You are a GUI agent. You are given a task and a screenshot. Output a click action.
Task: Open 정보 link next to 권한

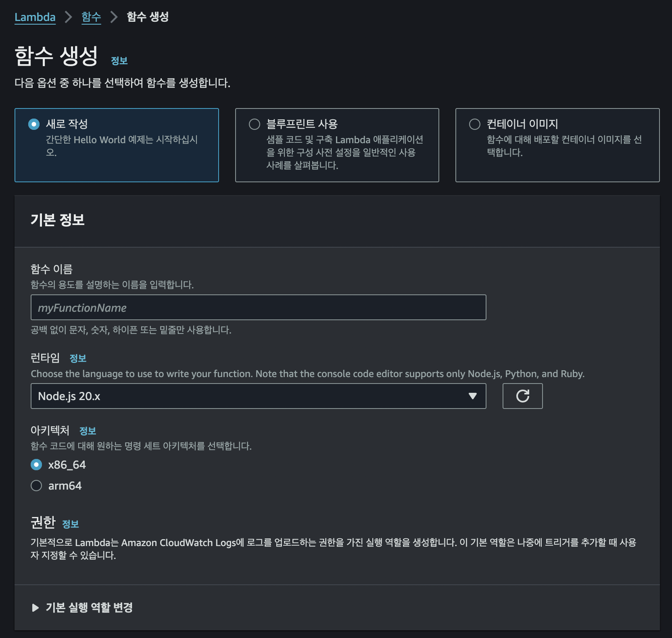pyautogui.click(x=71, y=524)
